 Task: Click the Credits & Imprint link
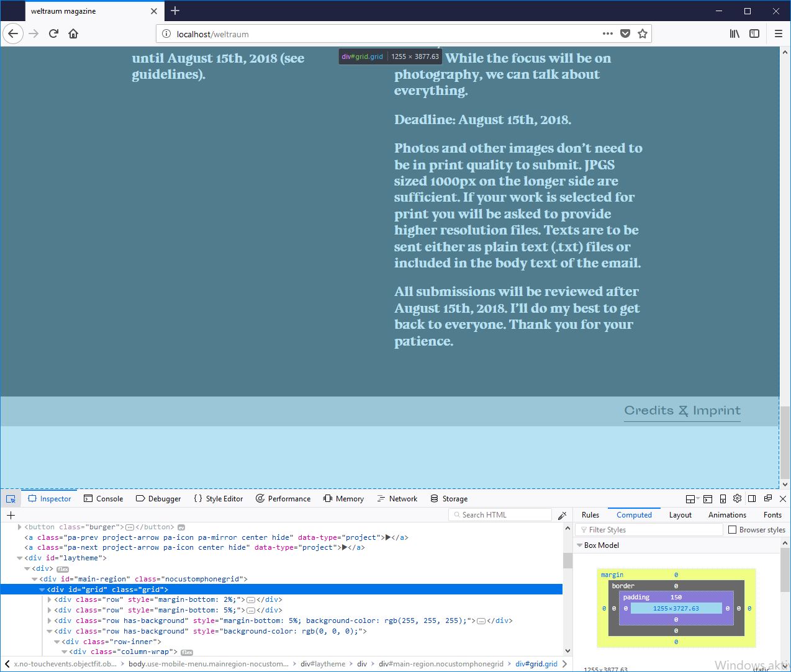click(682, 411)
